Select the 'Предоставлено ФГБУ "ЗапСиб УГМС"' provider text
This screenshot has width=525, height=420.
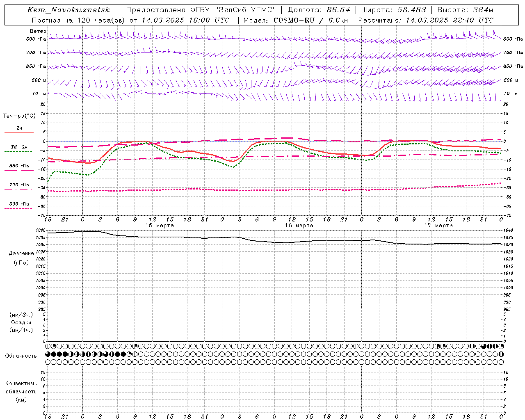point(201,10)
